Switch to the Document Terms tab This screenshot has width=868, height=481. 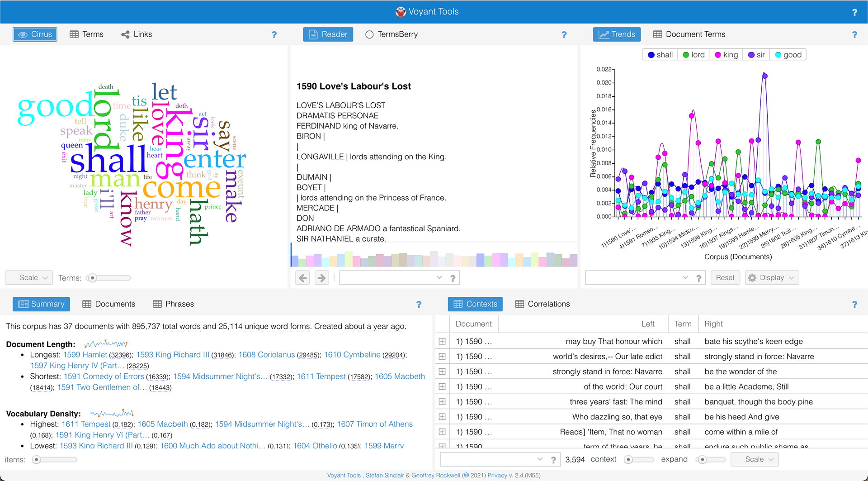coord(689,34)
